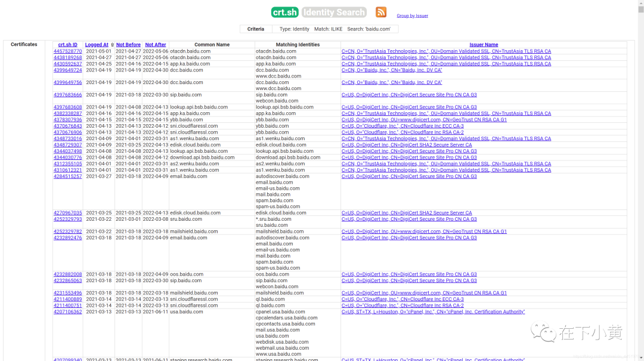Open certificate ID 4232865063

pos(67,280)
